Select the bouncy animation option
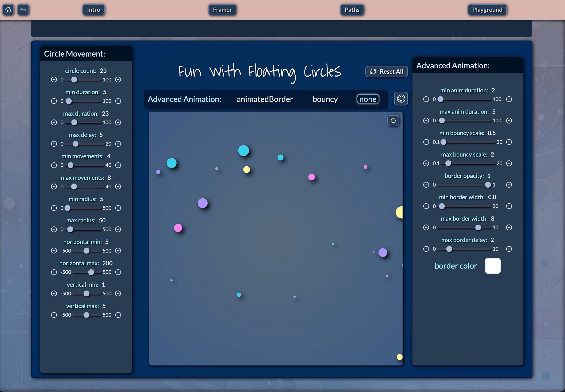 (325, 99)
